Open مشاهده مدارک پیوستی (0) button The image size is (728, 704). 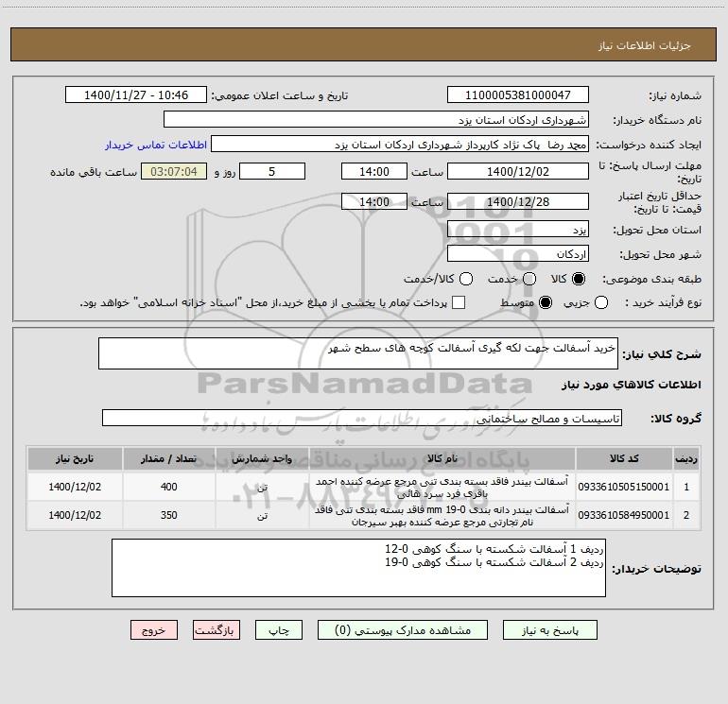pyautogui.click(x=403, y=630)
